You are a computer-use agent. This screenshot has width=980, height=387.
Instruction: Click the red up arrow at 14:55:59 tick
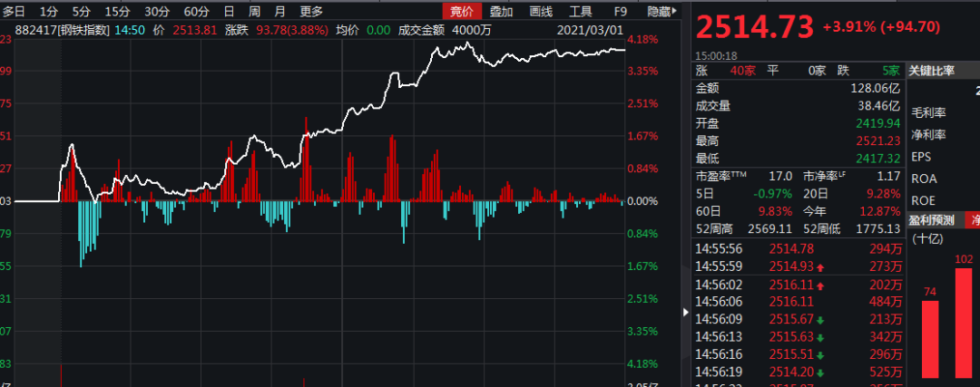820,266
